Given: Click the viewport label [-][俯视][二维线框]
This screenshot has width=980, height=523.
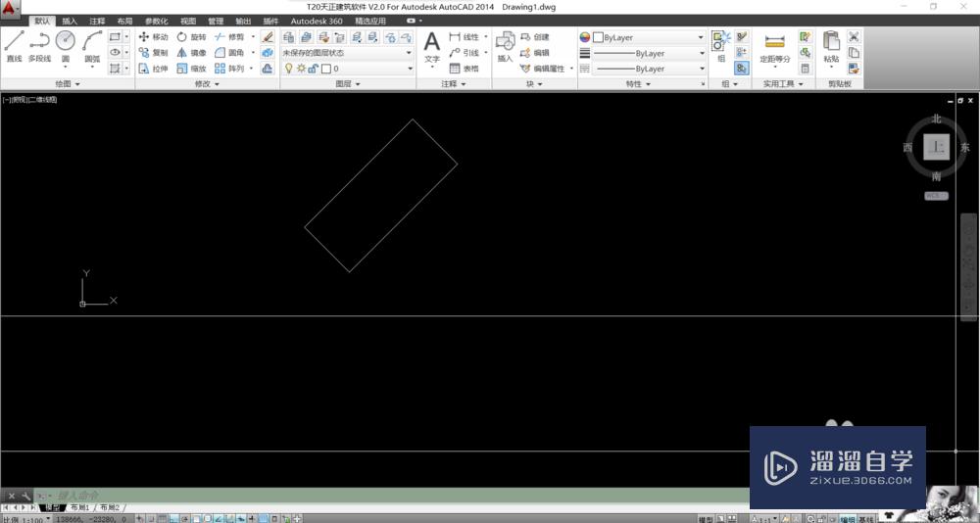Looking at the screenshot, I should (30, 99).
